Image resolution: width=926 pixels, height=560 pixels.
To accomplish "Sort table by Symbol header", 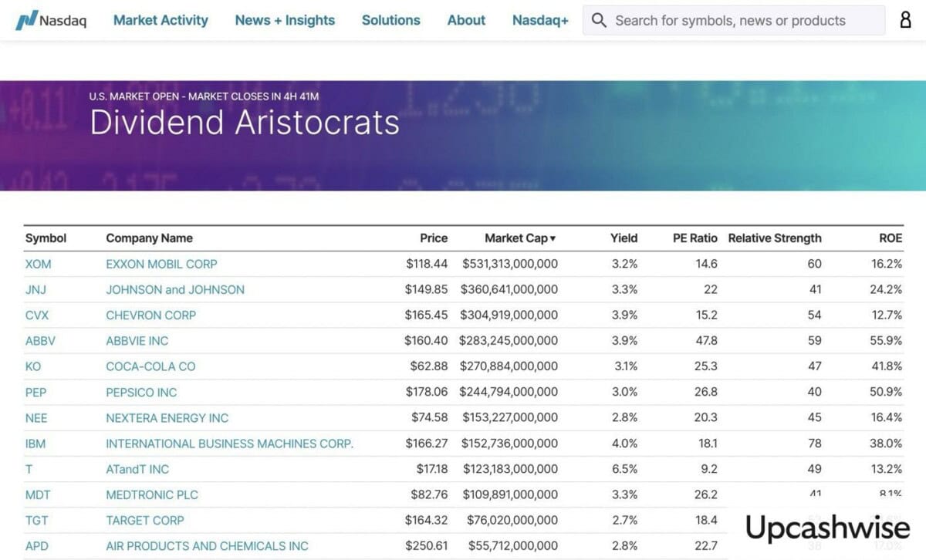I will click(46, 238).
